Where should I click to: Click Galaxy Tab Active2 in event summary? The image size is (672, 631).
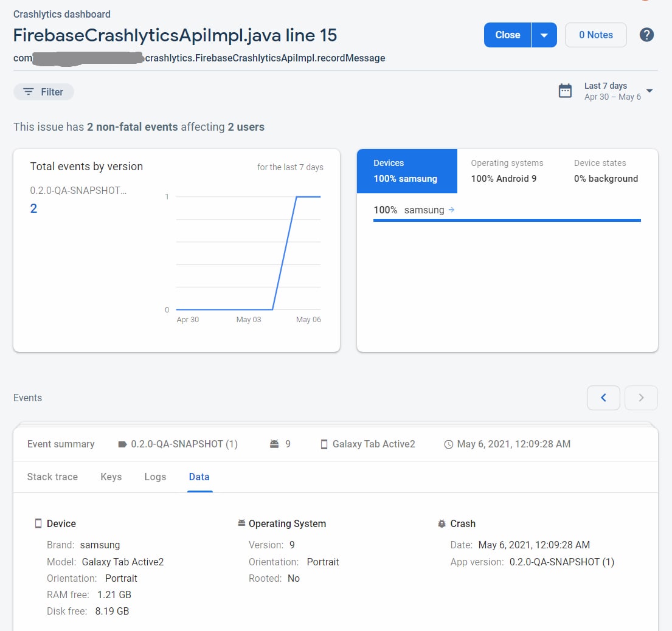374,444
